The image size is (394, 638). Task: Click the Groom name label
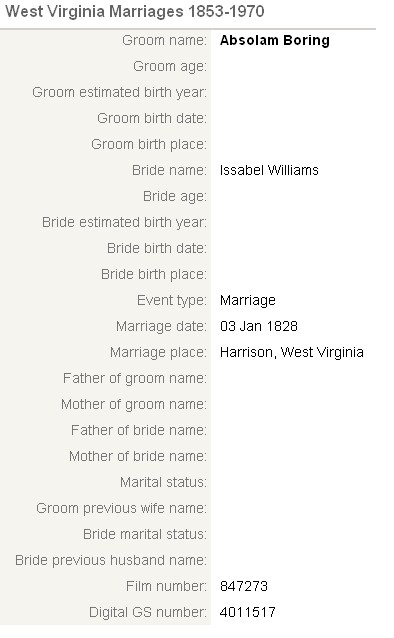click(x=164, y=40)
